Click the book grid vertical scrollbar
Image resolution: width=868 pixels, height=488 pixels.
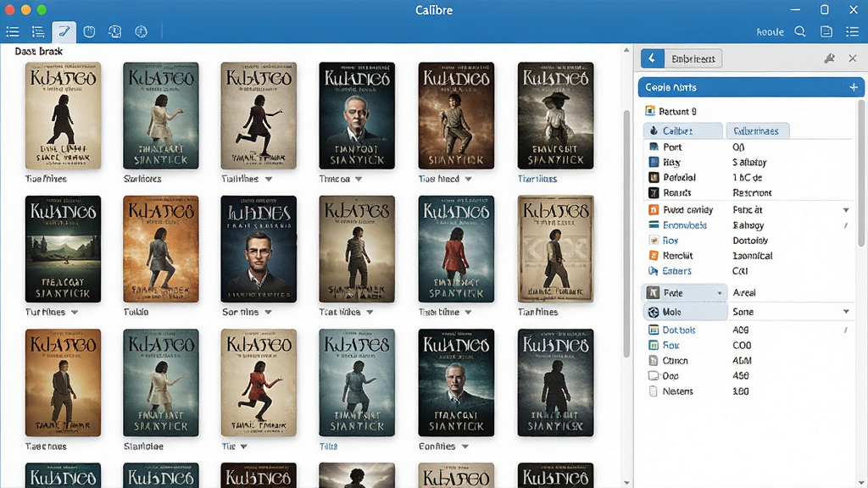click(x=626, y=232)
